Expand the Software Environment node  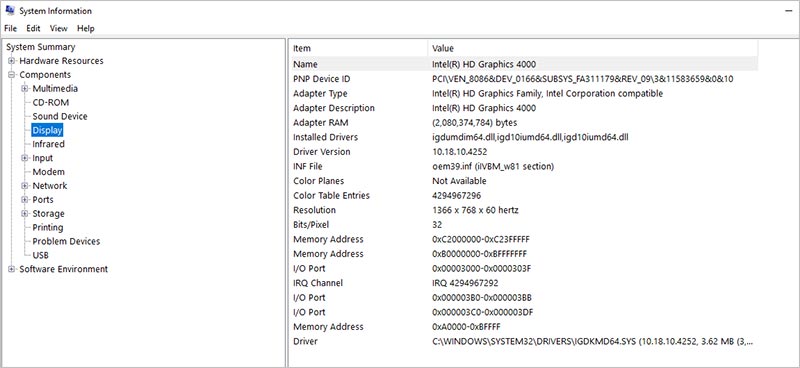click(x=11, y=269)
